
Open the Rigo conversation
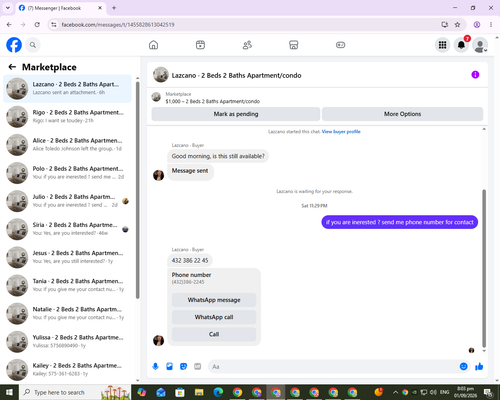pos(67,117)
